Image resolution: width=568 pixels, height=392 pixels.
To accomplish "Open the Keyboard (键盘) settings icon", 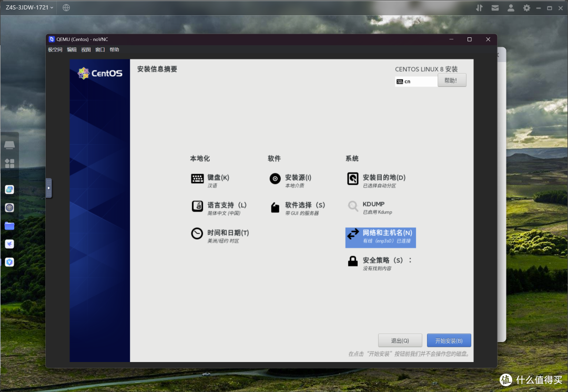I will (x=197, y=179).
